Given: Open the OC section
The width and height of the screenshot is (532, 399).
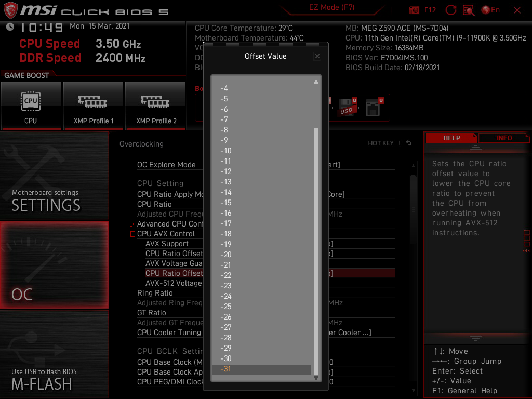Looking at the screenshot, I should [x=54, y=265].
